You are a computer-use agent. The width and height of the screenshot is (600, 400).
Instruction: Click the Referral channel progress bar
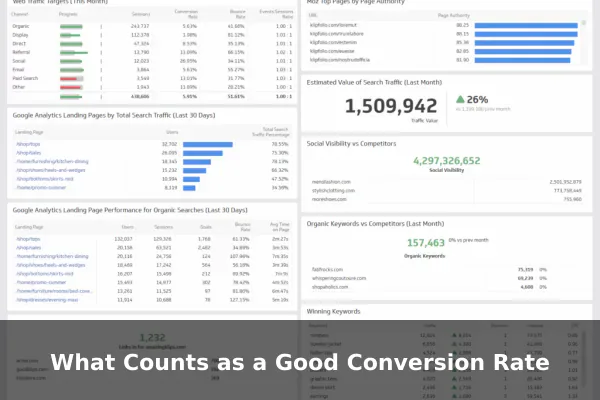(x=74, y=52)
